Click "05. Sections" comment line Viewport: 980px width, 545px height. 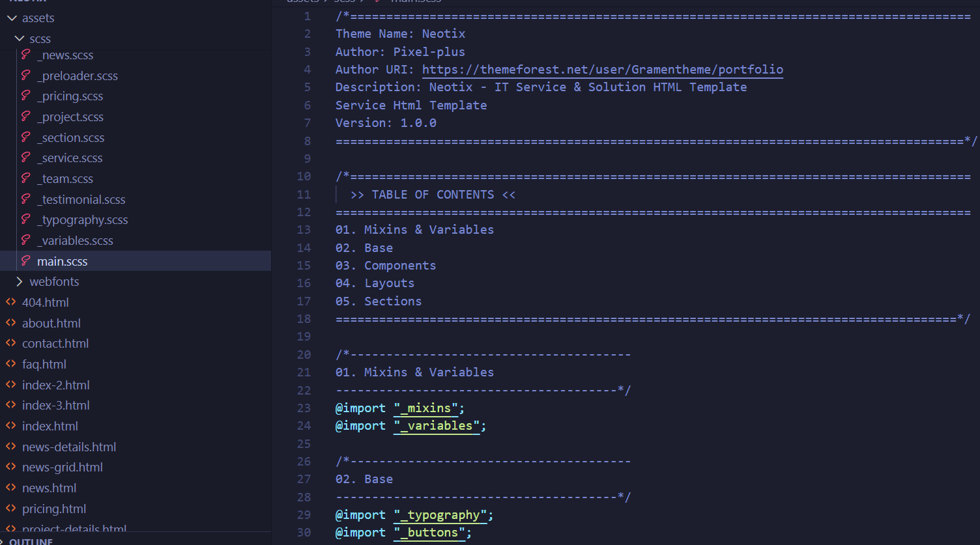click(x=379, y=301)
